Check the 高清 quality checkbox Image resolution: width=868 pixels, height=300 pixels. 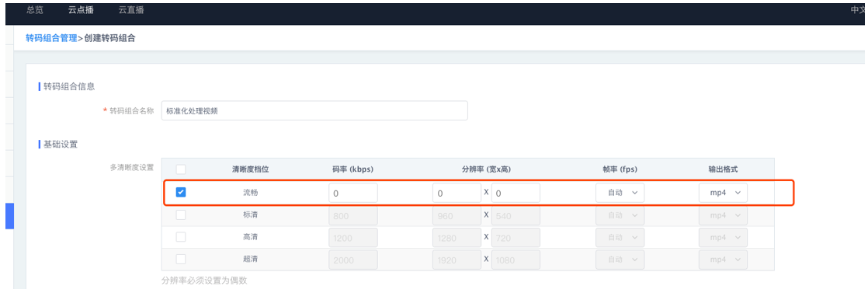pyautogui.click(x=181, y=237)
